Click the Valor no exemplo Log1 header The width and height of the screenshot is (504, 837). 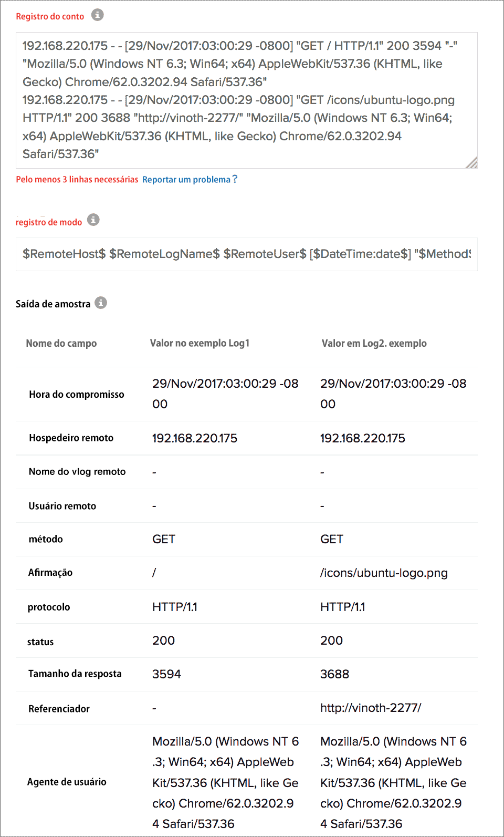pyautogui.click(x=199, y=343)
